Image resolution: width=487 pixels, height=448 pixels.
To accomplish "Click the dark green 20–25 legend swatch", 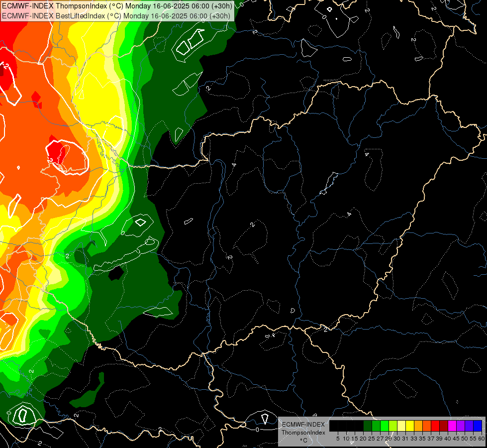I will click(x=368, y=426).
